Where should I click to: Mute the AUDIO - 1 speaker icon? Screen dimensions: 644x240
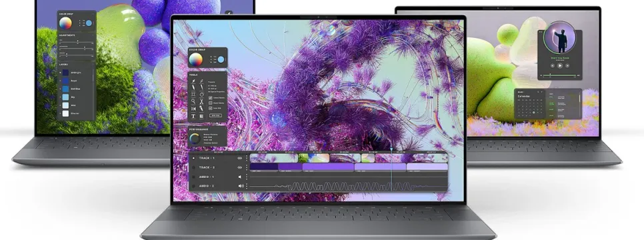pos(240,177)
